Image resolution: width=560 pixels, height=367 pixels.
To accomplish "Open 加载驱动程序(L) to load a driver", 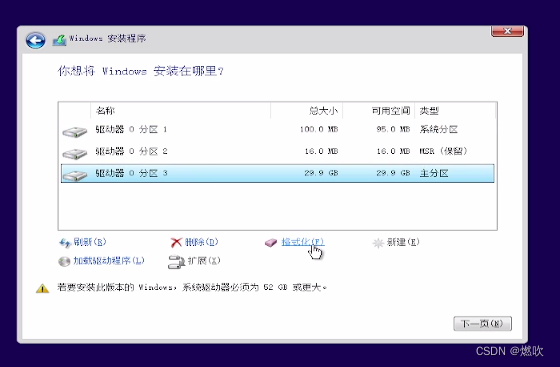I will pos(109,261).
